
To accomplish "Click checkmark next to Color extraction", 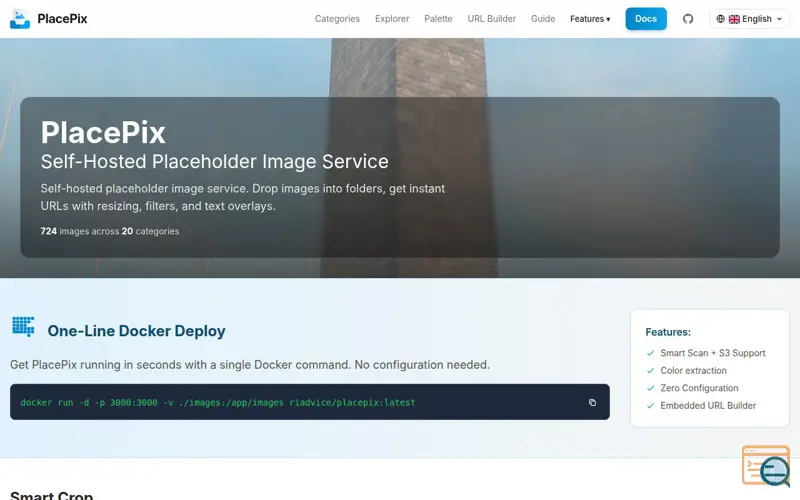I will point(650,370).
